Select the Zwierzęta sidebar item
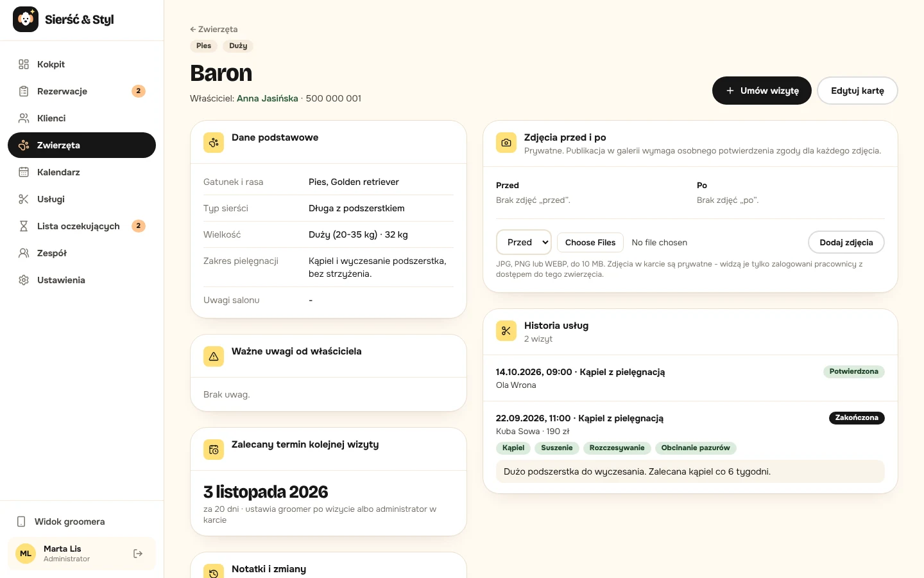The width and height of the screenshot is (924, 578). (81, 145)
